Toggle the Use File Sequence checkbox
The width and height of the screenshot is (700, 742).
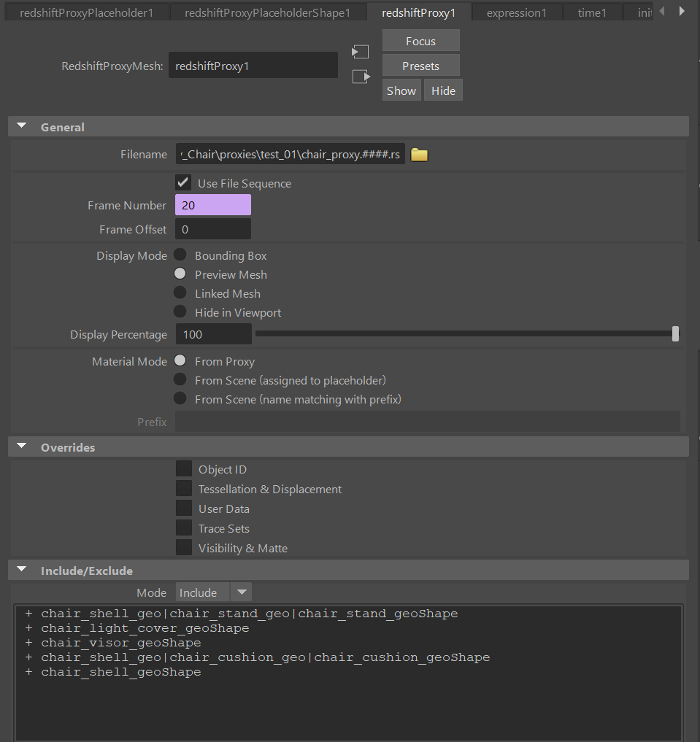[183, 182]
